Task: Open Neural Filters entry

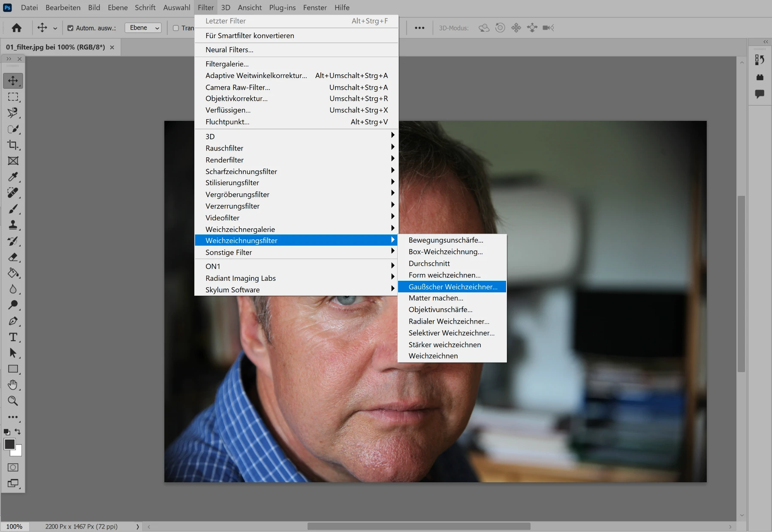Action: [296, 50]
